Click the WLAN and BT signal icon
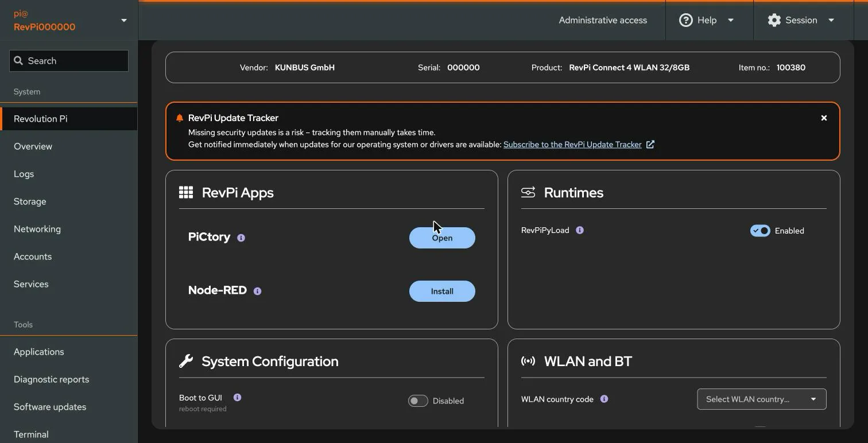The image size is (868, 443). pos(528,361)
